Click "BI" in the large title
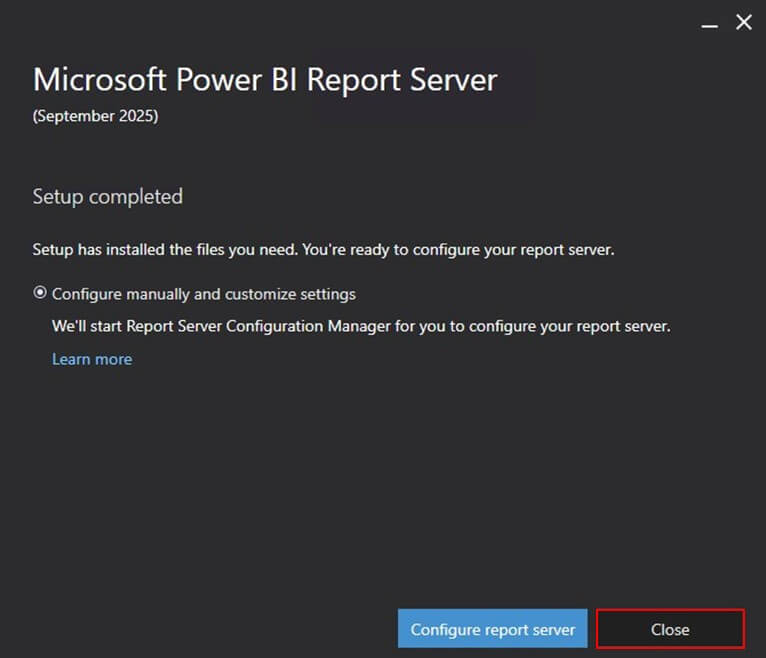This screenshot has width=766, height=658. pyautogui.click(x=284, y=80)
